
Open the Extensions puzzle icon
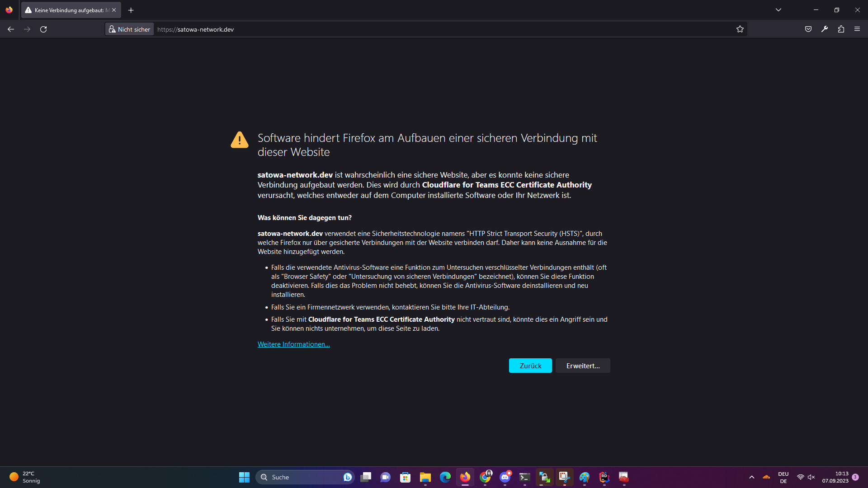[x=841, y=29]
